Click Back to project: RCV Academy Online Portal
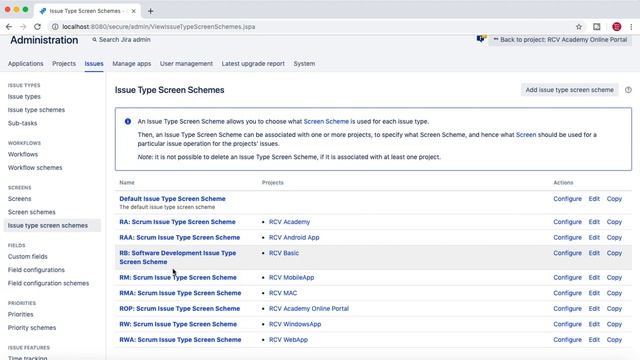 click(560, 40)
